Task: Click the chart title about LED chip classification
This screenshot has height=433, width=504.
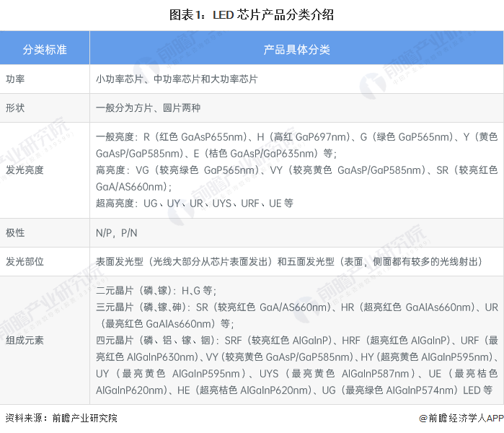Action: coord(252,14)
